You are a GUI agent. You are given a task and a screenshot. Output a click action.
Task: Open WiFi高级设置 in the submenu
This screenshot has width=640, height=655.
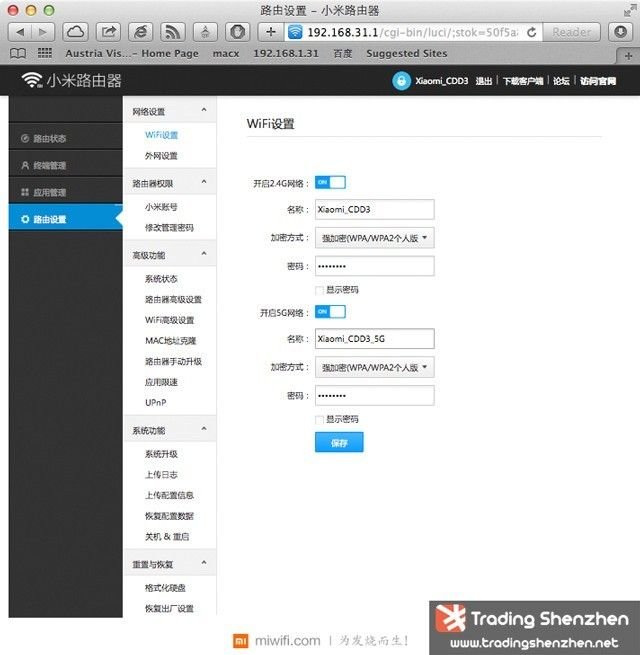(x=170, y=320)
